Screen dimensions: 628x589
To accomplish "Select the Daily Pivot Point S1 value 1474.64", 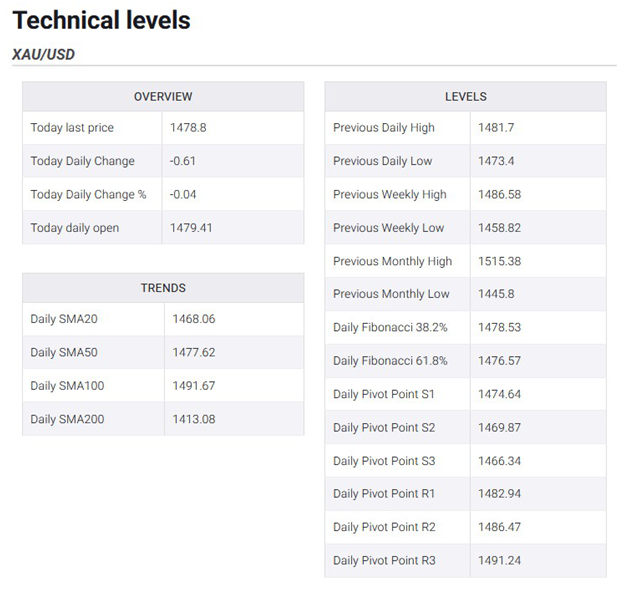I will (499, 394).
